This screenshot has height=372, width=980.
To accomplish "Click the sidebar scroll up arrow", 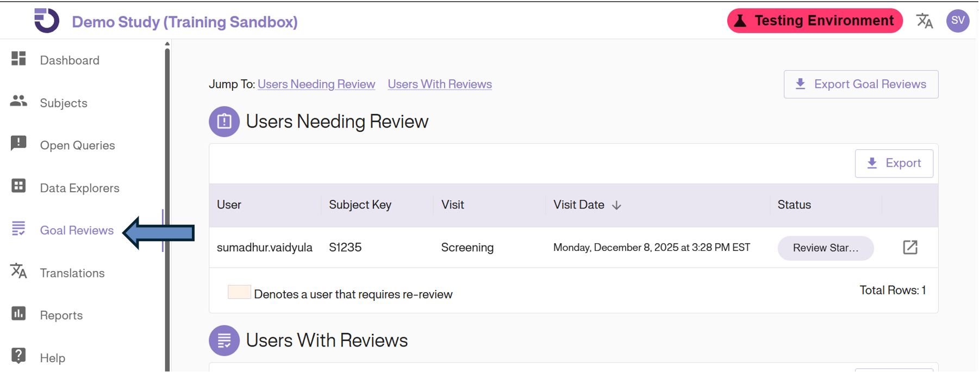I will tap(167, 44).
